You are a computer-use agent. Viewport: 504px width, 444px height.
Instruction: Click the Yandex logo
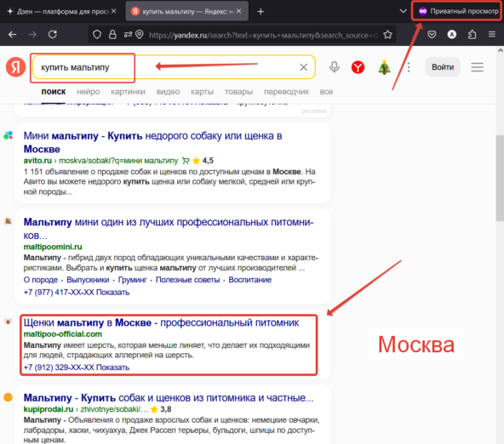tap(15, 67)
